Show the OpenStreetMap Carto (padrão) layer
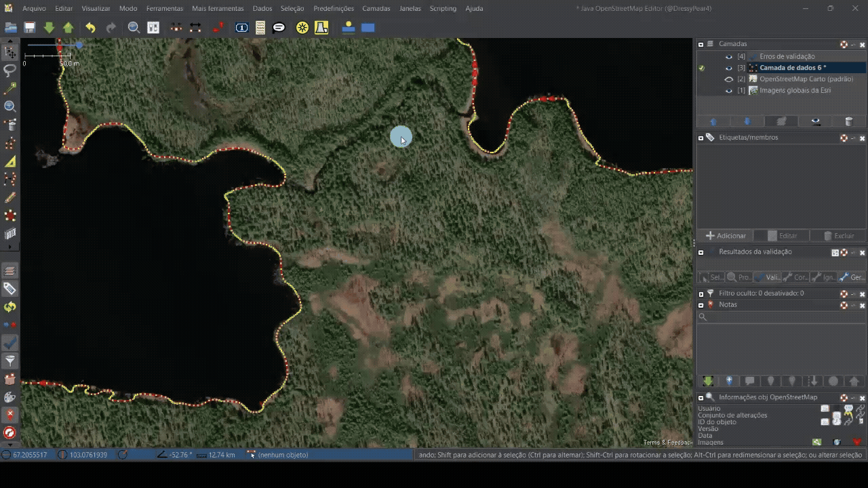Image resolution: width=868 pixels, height=488 pixels. click(729, 79)
